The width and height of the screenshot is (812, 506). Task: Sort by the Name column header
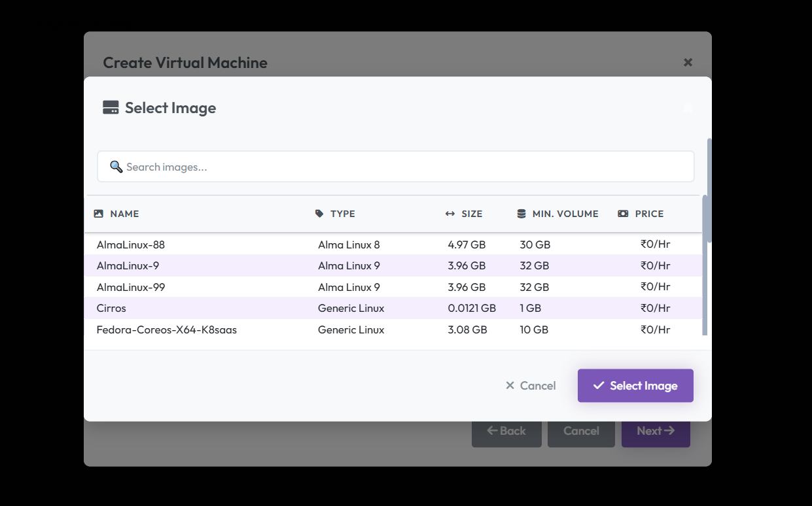[x=124, y=214]
